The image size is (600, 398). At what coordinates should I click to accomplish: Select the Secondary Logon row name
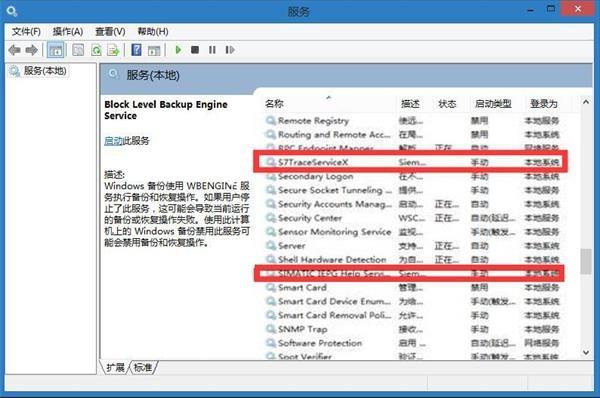[316, 176]
